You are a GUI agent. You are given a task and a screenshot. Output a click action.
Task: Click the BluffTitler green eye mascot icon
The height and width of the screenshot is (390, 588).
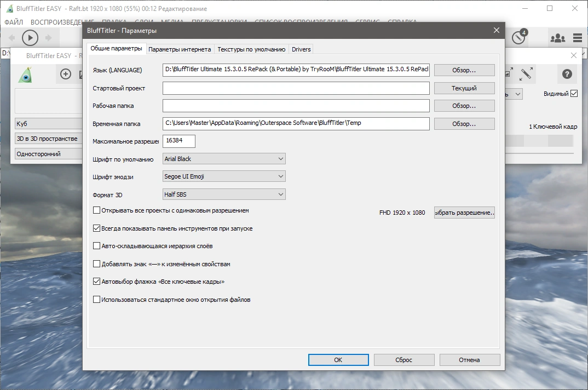[26, 74]
